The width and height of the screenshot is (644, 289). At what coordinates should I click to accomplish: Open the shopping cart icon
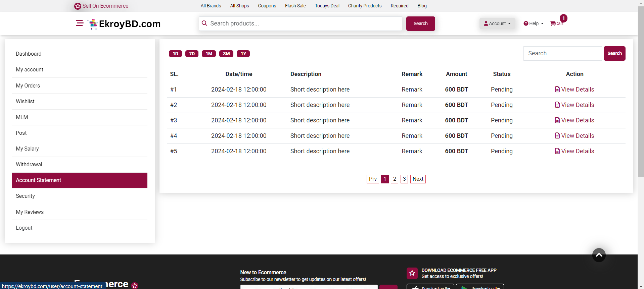pos(553,23)
